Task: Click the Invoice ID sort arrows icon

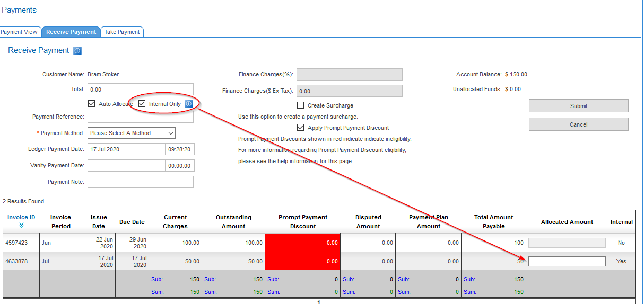Action: tap(21, 226)
